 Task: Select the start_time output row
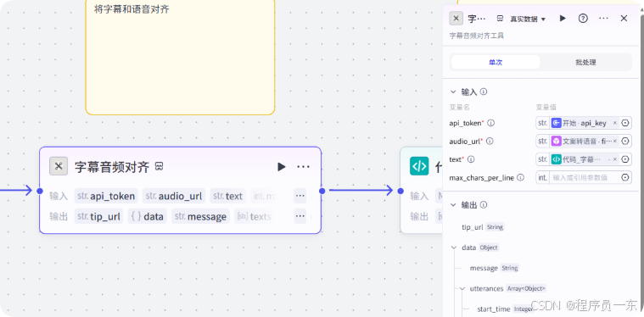pos(506,309)
